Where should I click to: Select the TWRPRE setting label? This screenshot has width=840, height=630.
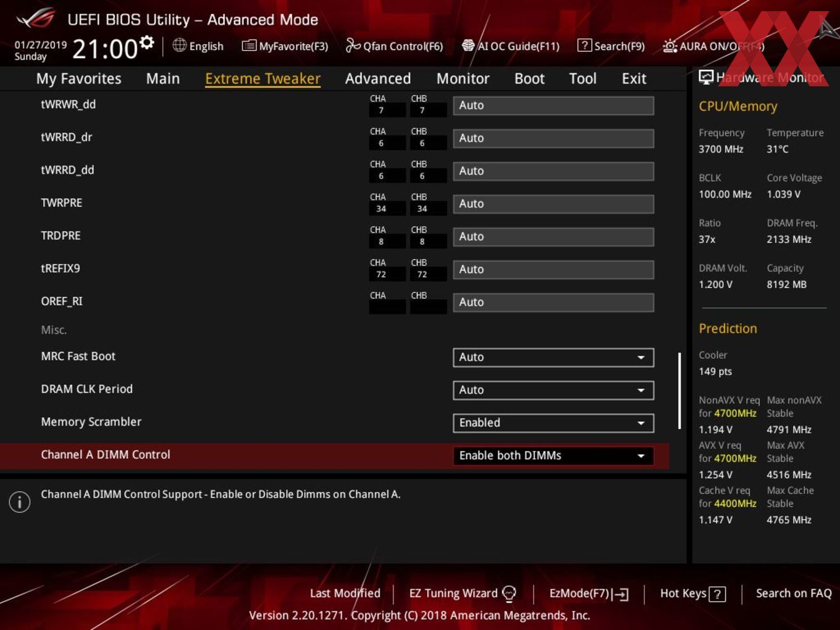pyautogui.click(x=61, y=203)
